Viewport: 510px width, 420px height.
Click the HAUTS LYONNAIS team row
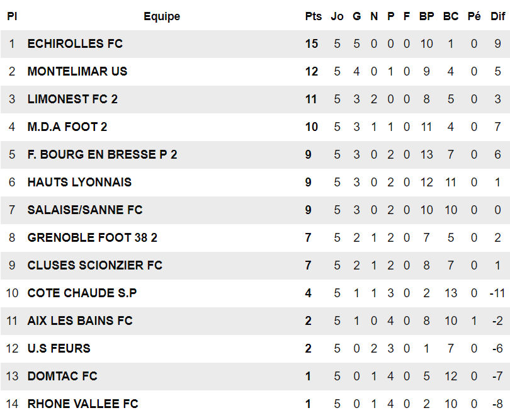[x=79, y=183]
